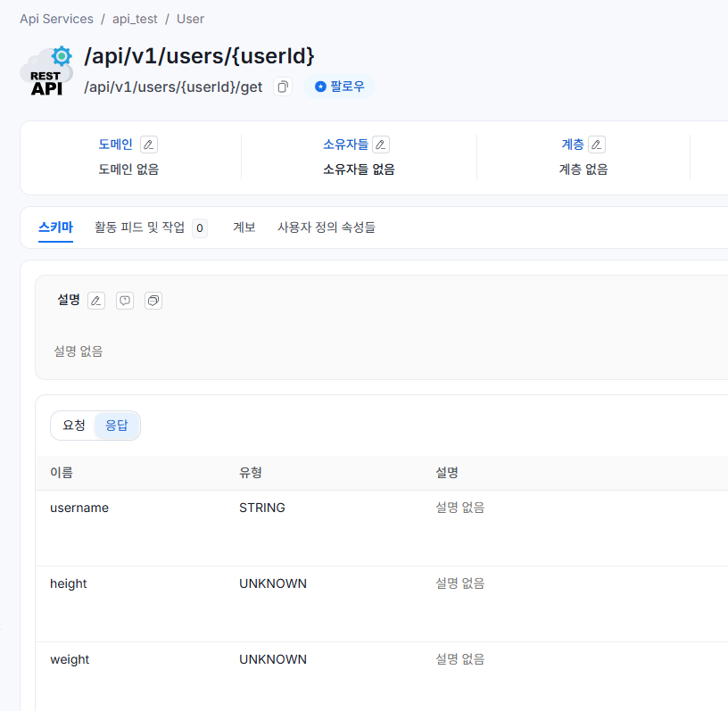Screen dimensions: 728x711
Task: Edit the 도메인 (domain) field
Action: (x=149, y=145)
